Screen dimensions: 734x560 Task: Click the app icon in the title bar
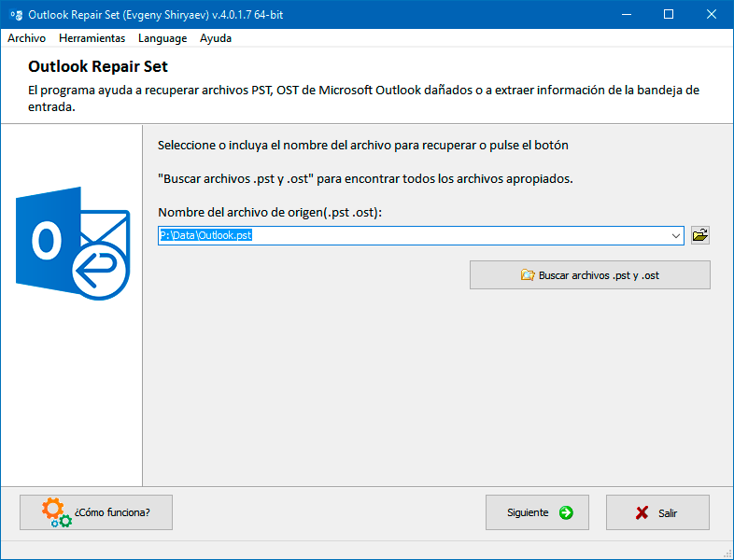(x=16, y=15)
